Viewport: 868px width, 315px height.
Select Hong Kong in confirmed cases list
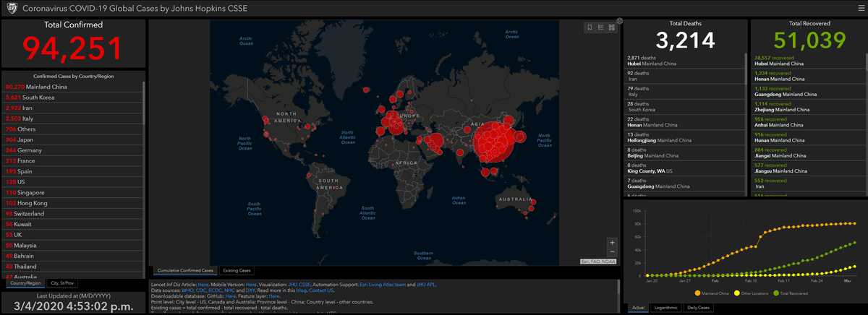72,204
